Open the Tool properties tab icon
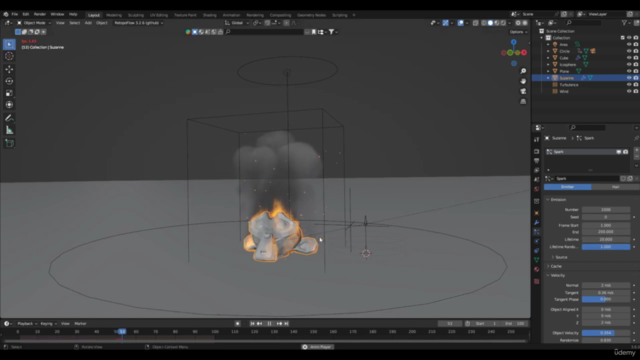The height and width of the screenshot is (360, 640). tap(536, 140)
